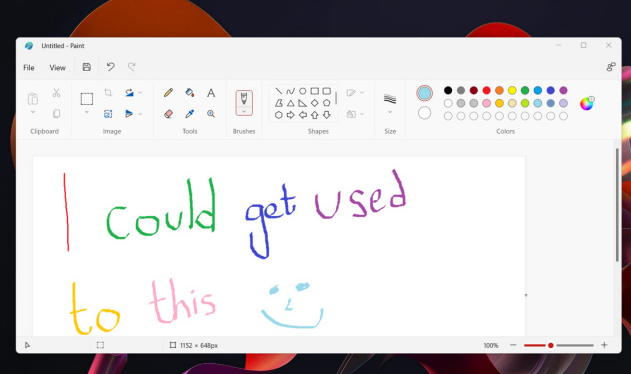Screen dimensions: 631x374
Task: Select Color 2 white swatch
Action: pyautogui.click(x=424, y=113)
